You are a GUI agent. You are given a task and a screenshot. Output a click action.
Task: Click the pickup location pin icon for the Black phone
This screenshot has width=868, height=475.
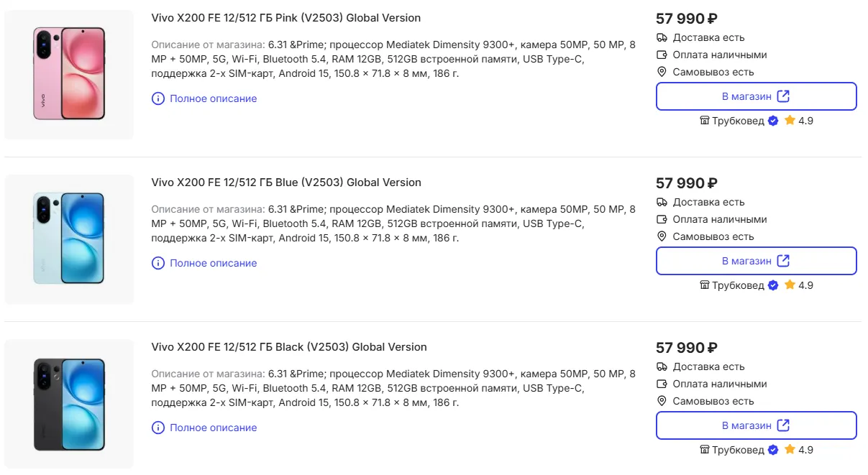(x=662, y=401)
